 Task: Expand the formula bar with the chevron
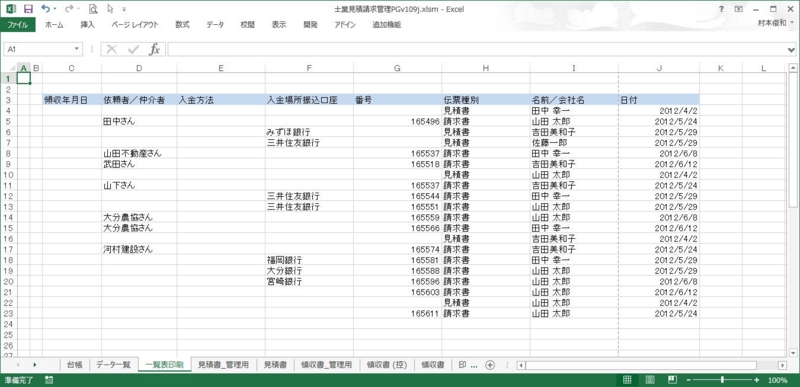[x=791, y=49]
